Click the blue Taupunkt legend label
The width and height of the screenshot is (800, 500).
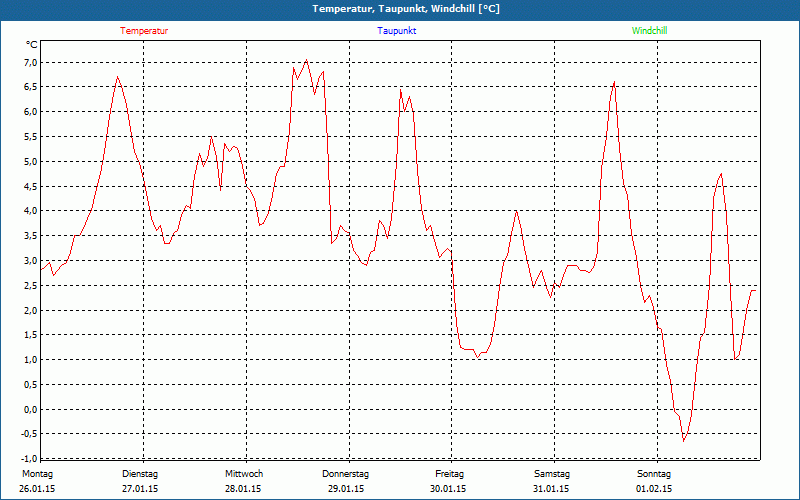(396, 31)
